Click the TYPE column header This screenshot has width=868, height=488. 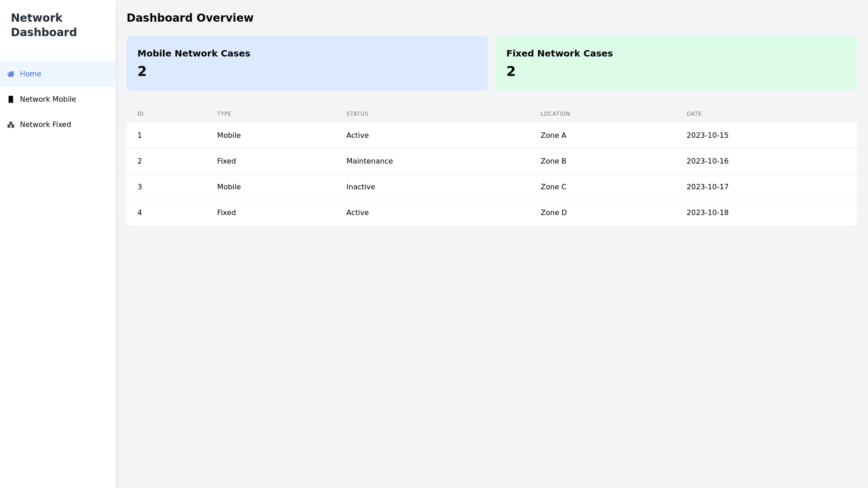pyautogui.click(x=224, y=114)
